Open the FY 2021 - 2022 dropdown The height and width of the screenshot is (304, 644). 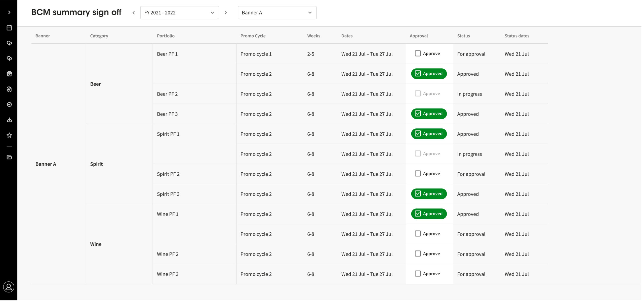[x=179, y=13]
